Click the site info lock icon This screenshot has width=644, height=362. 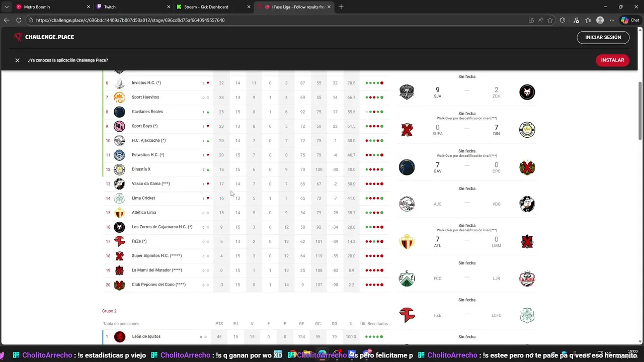31,20
